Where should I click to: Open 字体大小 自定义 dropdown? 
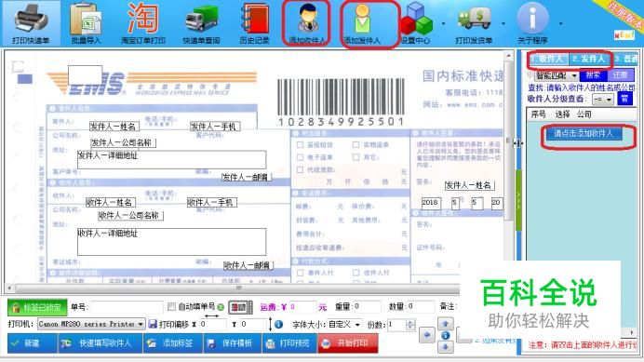click(344, 325)
